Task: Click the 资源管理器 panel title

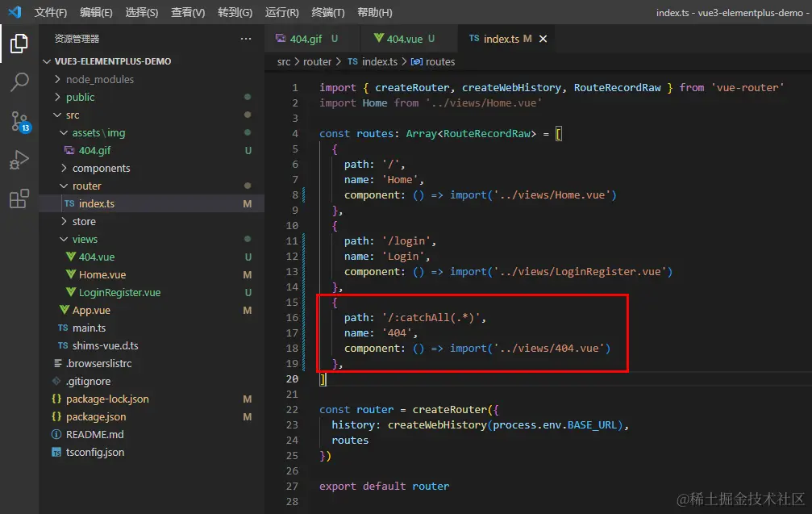Action: pos(77,39)
